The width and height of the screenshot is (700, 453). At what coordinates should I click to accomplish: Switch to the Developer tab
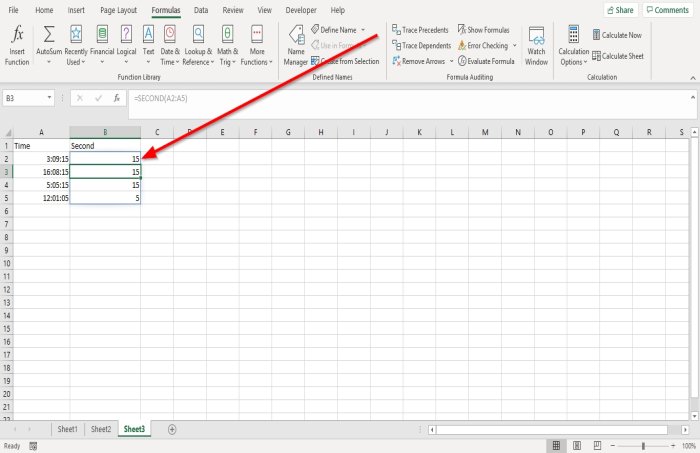[x=301, y=10]
